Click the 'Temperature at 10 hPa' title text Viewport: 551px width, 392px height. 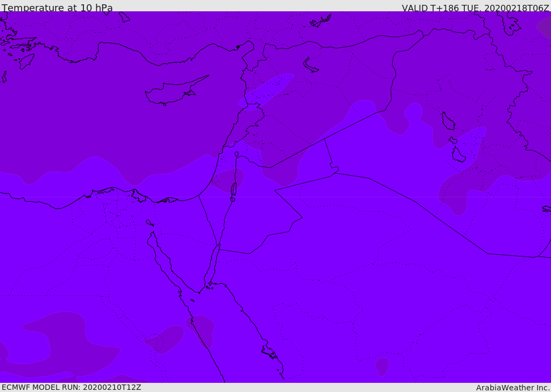(57, 8)
